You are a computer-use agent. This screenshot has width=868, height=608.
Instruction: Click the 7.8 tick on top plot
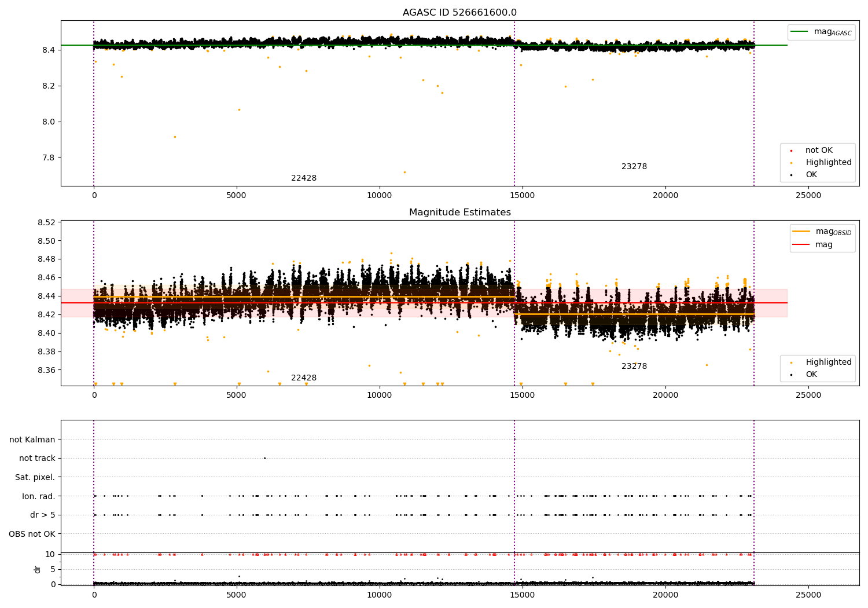[49, 158]
